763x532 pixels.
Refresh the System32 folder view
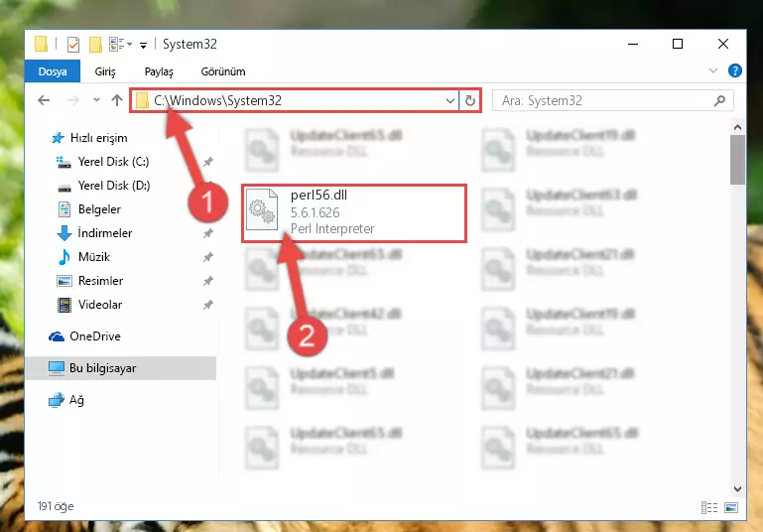click(469, 101)
